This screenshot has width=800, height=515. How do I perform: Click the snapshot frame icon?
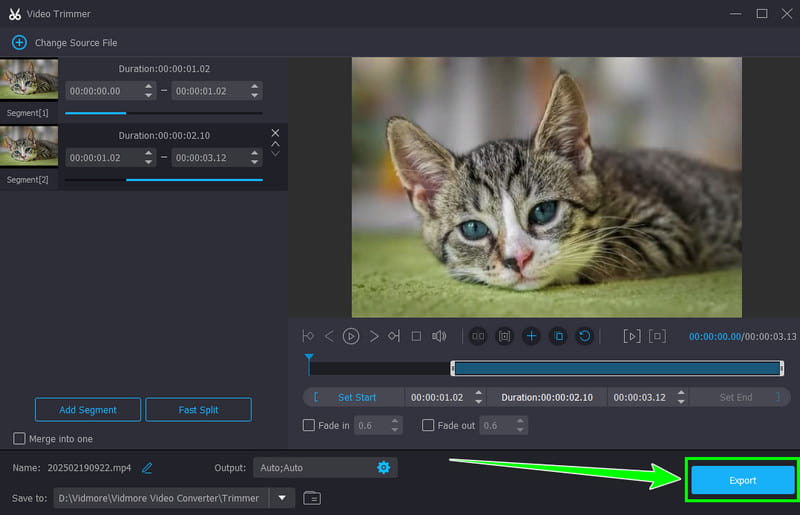pos(505,336)
